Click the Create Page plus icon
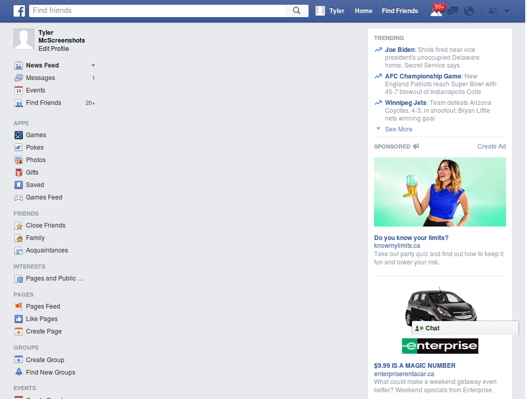This screenshot has height=399, width=532. (19, 331)
